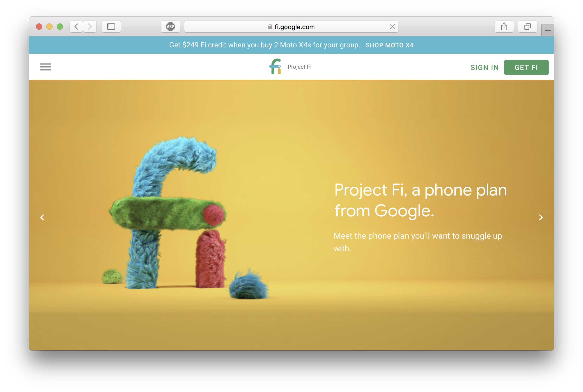Open the SHOP MOTO X4 promo link
The height and width of the screenshot is (392, 583).
click(x=390, y=45)
